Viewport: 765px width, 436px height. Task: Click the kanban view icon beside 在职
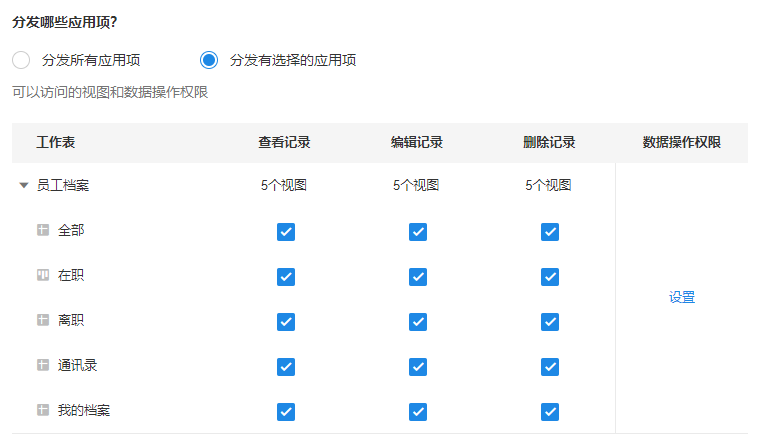click(x=43, y=275)
